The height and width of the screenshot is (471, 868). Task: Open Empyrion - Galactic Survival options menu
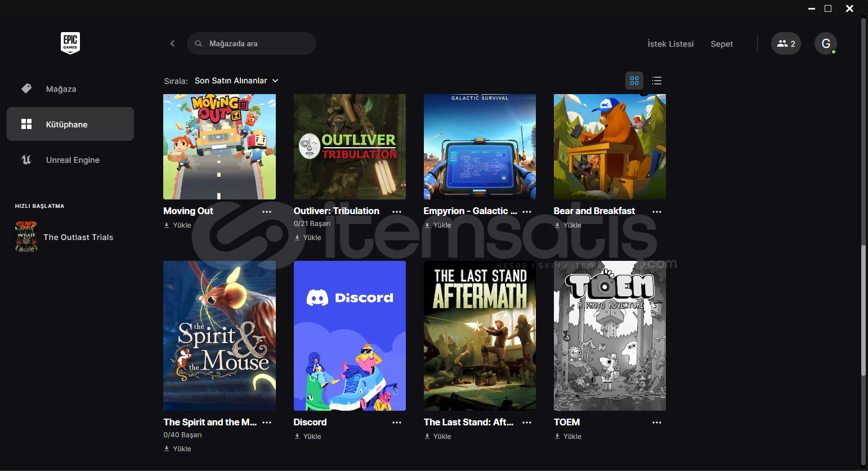pos(527,212)
